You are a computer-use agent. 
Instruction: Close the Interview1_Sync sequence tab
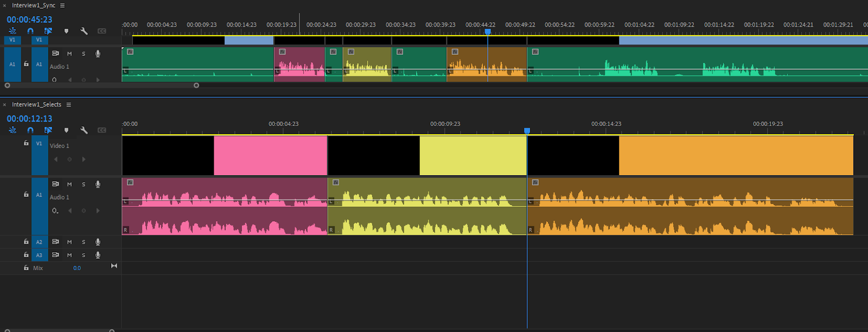4,5
